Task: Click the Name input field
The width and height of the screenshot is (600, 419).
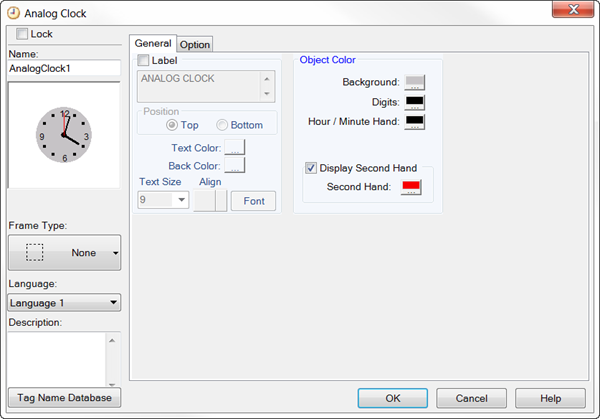Action: pyautogui.click(x=64, y=69)
